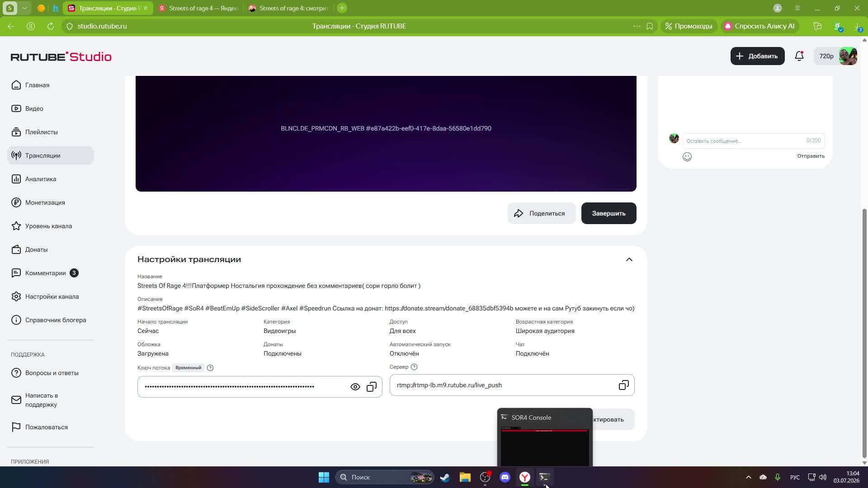Click the РУС language indicator
The height and width of the screenshot is (488, 868).
coord(795,477)
